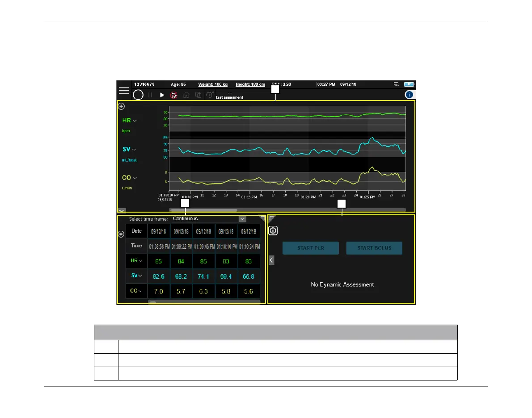The image size is (532, 418).
Task: Add a parameter row to the data table
Action: click(121, 234)
